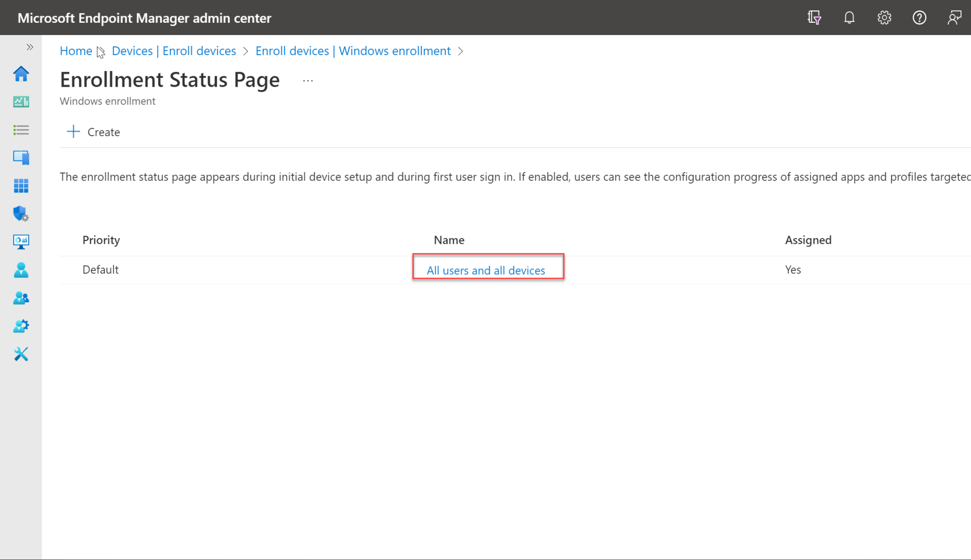Open Endpoint security from the sidebar
The height and width of the screenshot is (560, 971).
[21, 214]
